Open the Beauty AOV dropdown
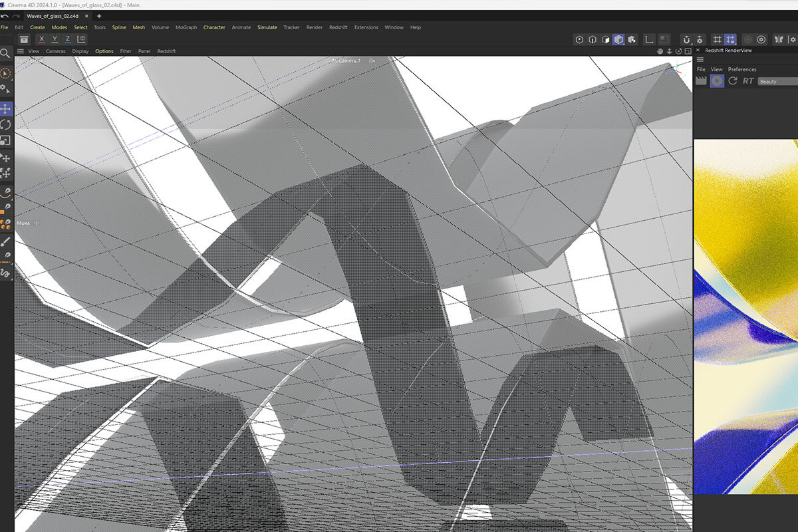Viewport: 798px width, 532px height. click(777, 81)
